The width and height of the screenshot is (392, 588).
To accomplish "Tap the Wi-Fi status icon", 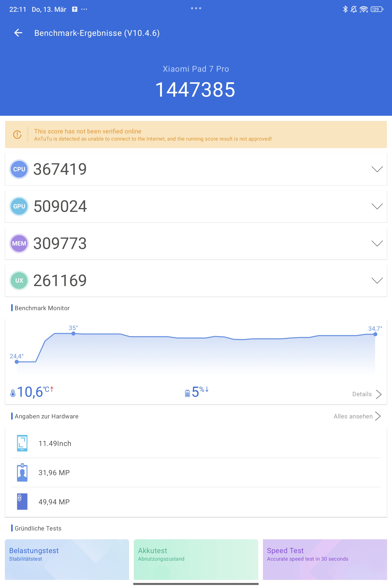I will [x=364, y=10].
